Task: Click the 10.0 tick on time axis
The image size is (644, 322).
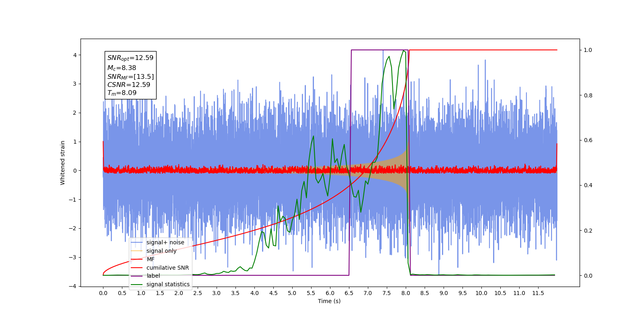Action: tap(481, 293)
